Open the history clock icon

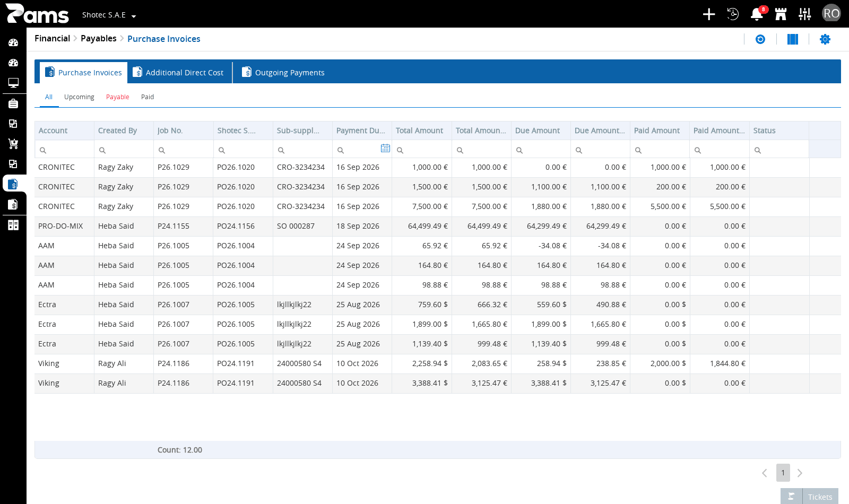pyautogui.click(x=733, y=14)
